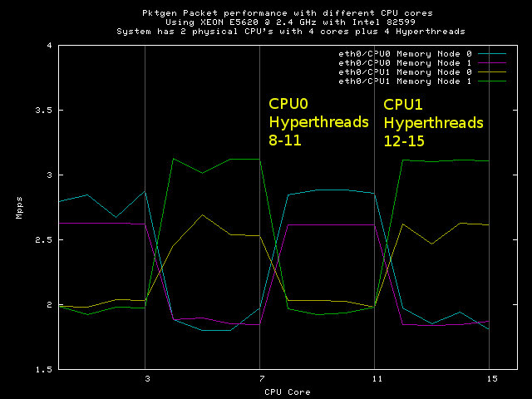
Task: Click the 'CPU0 Hyperthreads 8-11' annotation
Action: tap(318, 122)
